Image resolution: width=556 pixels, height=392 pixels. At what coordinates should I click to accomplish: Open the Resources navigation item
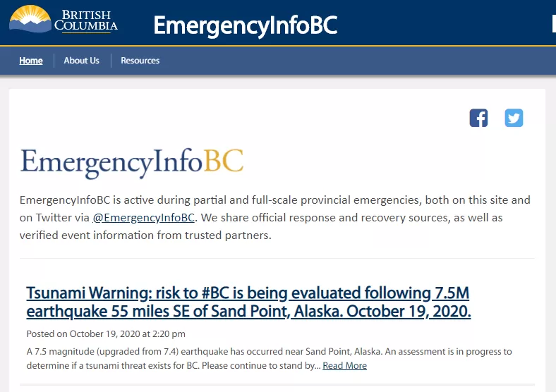coord(140,61)
